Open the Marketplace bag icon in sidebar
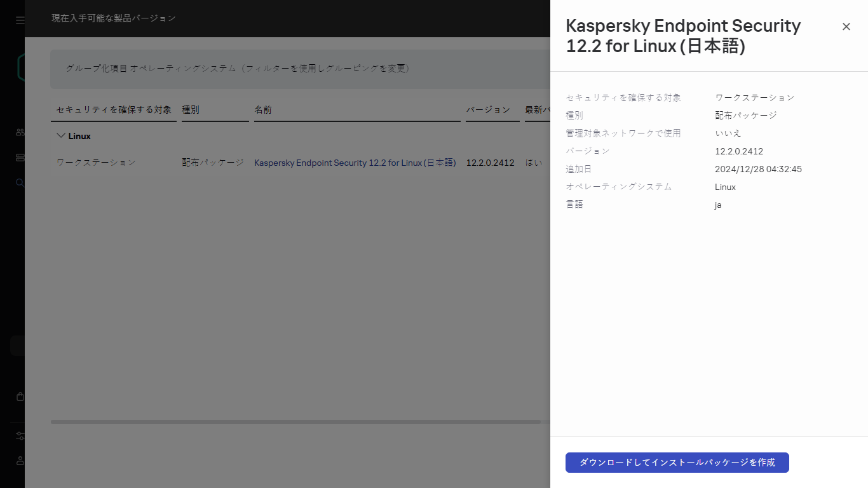 point(20,396)
